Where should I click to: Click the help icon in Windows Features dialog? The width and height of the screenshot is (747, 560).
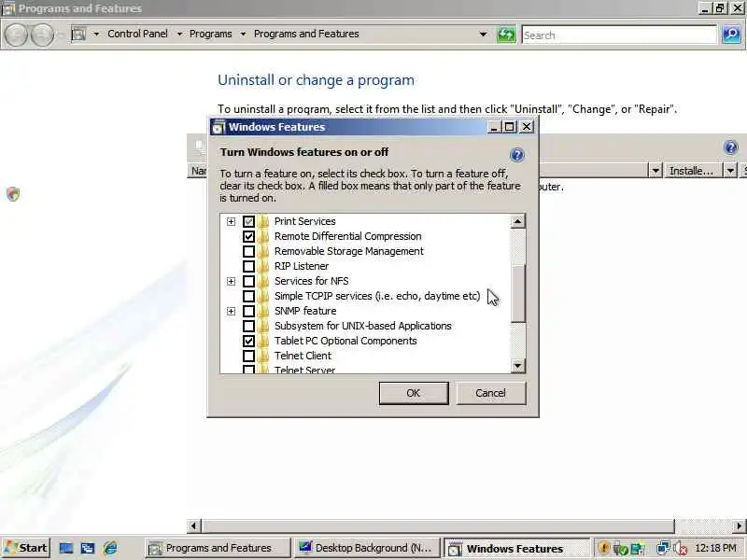pos(517,155)
